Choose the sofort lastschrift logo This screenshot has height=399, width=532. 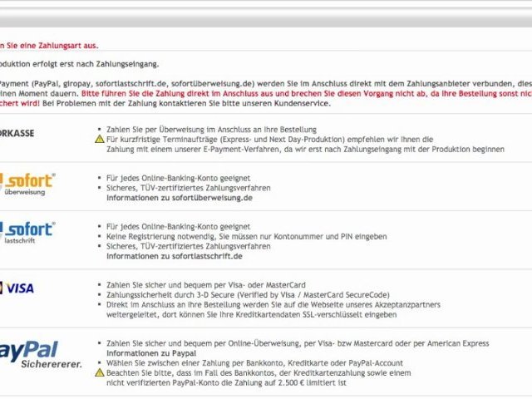27,232
